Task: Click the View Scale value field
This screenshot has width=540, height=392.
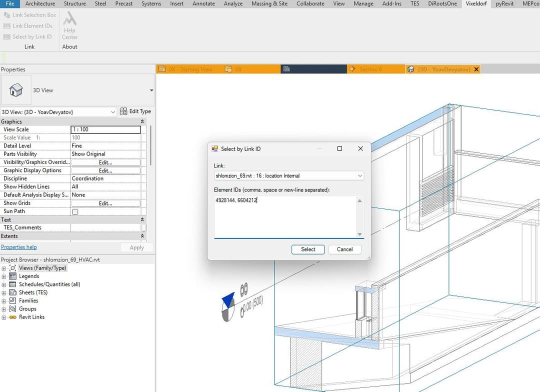Action: point(105,129)
